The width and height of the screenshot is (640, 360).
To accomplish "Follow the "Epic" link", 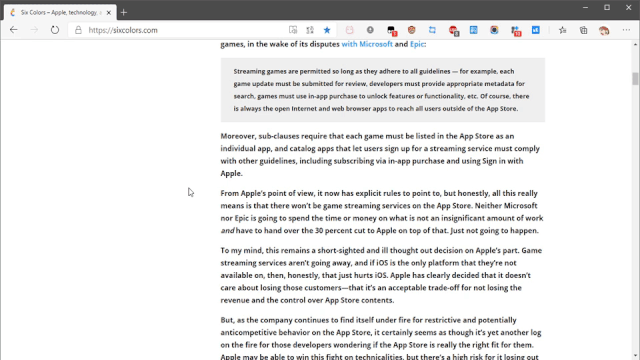I will point(417,44).
